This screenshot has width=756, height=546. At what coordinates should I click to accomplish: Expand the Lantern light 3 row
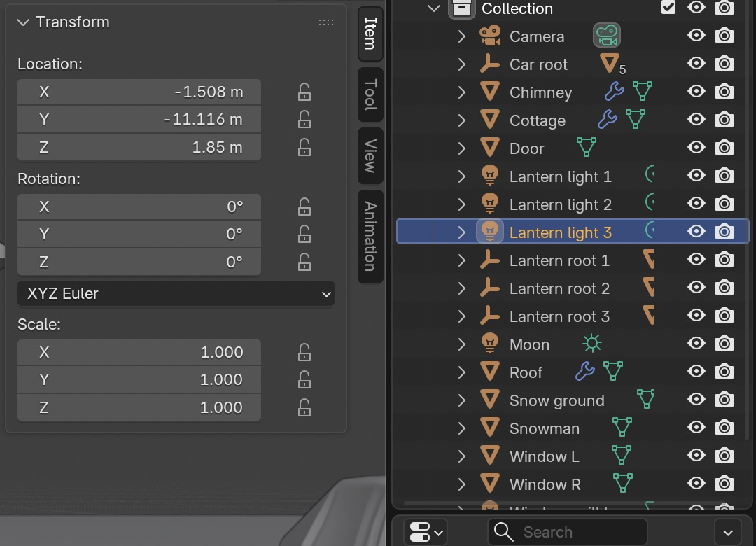click(461, 232)
